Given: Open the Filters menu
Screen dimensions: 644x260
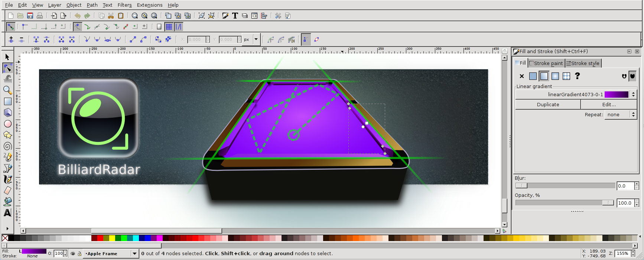Looking at the screenshot, I should (124, 5).
